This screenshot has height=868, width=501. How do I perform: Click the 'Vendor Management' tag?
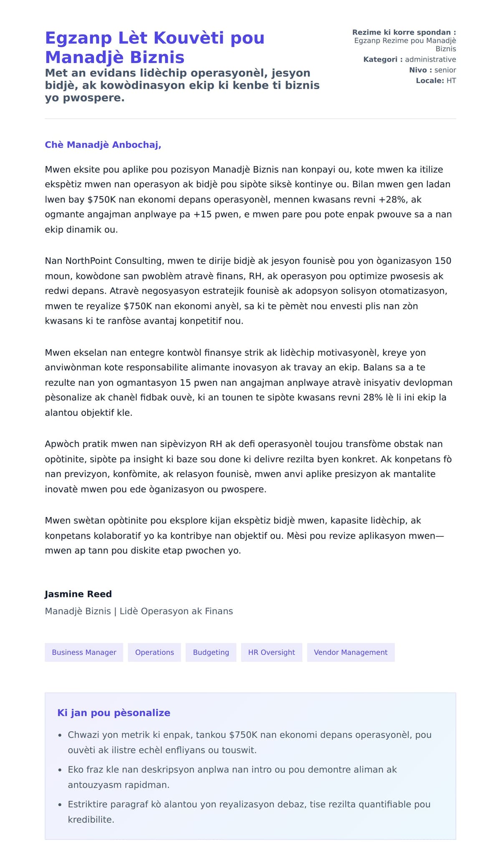(x=351, y=652)
